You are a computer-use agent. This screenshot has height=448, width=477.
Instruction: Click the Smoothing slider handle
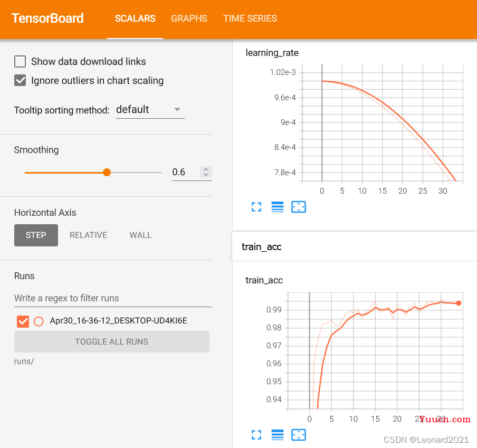tap(107, 173)
